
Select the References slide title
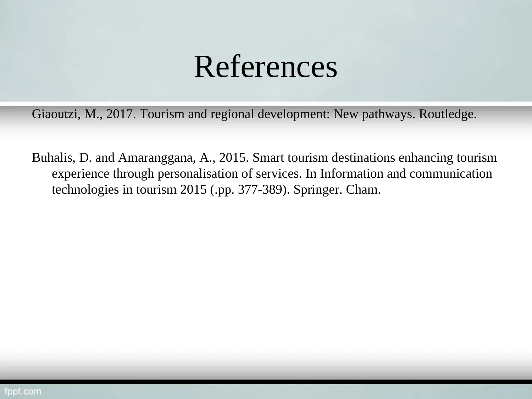pos(266,67)
